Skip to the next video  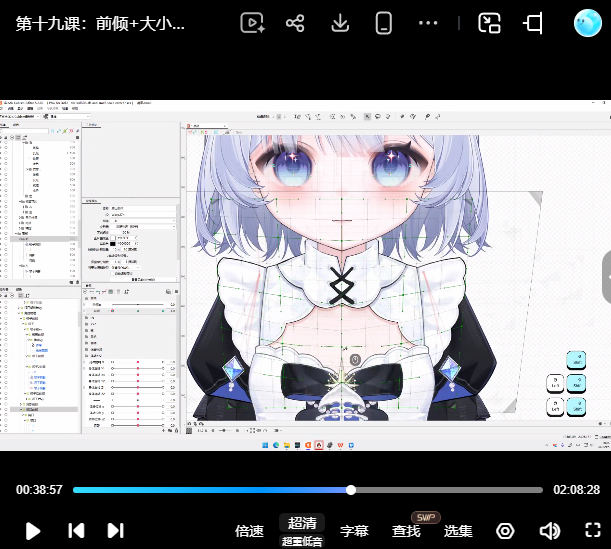pos(116,530)
